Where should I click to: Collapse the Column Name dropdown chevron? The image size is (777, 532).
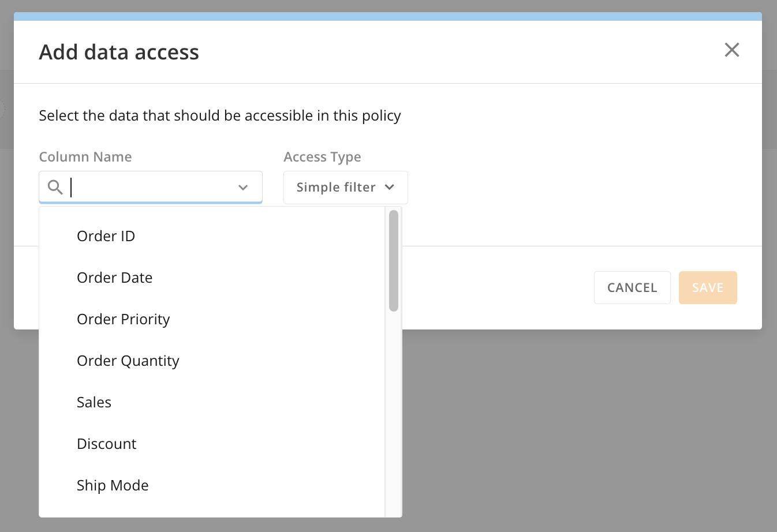click(243, 188)
